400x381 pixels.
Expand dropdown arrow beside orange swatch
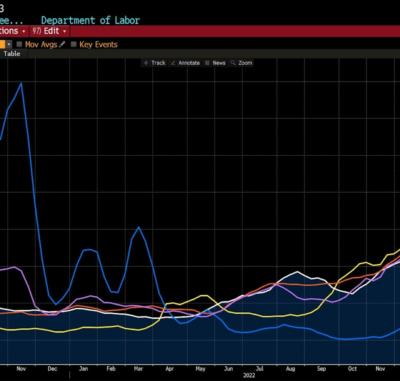pyautogui.click(x=9, y=44)
